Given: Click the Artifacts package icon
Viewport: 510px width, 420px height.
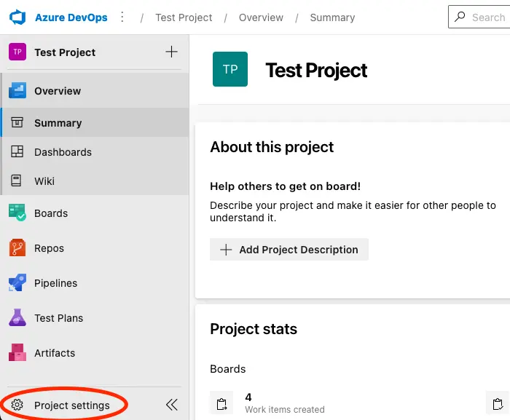Looking at the screenshot, I should pyautogui.click(x=17, y=352).
